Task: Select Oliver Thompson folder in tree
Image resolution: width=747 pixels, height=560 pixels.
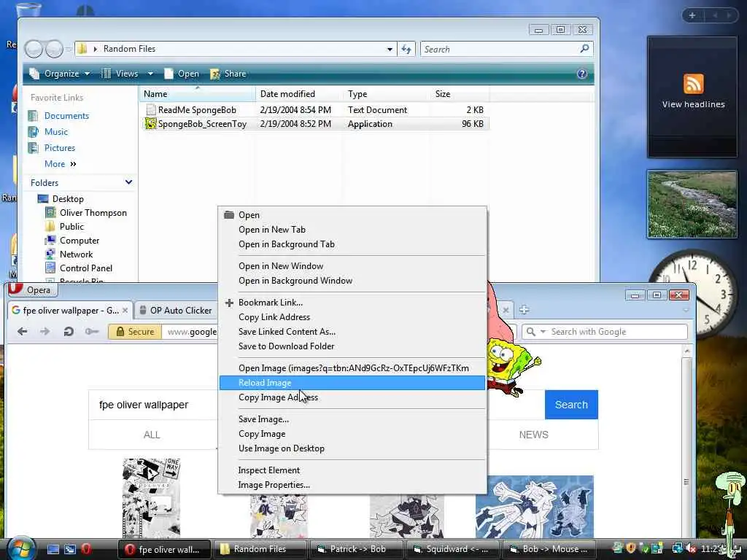Action: tap(93, 213)
